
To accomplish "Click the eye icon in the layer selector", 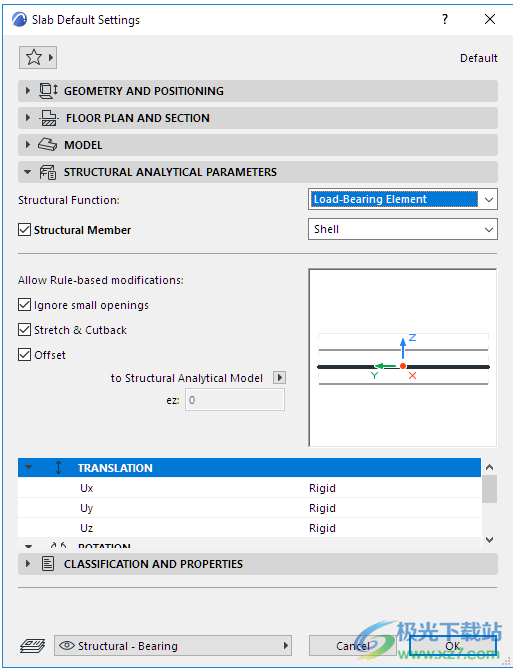I will (67, 645).
